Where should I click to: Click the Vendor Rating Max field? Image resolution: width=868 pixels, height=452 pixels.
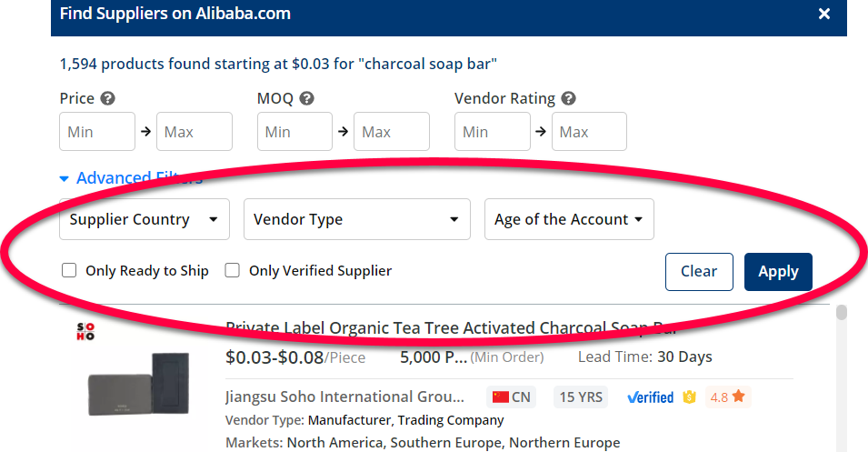click(589, 132)
